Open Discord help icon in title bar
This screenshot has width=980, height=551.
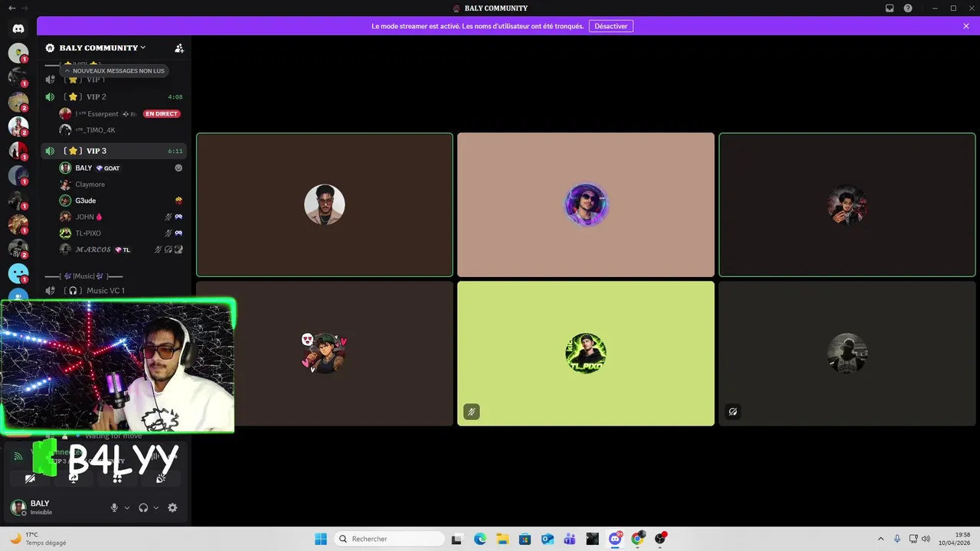point(908,8)
